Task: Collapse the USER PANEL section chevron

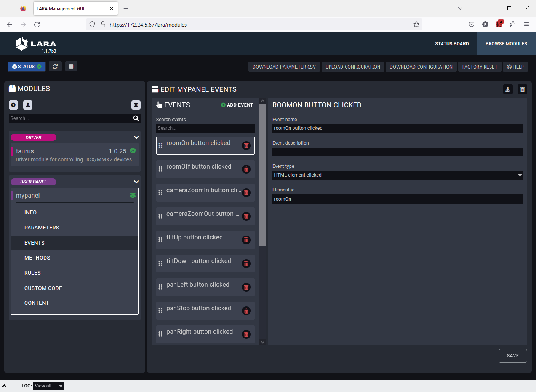Action: click(136, 182)
